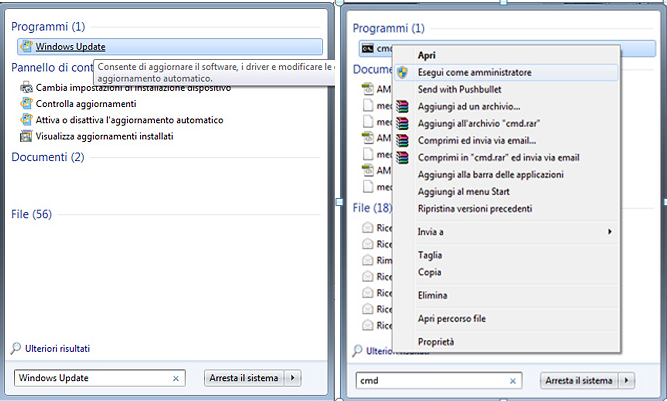The height and width of the screenshot is (401, 667).
Task: Select Apri percorso file
Action: tap(452, 319)
